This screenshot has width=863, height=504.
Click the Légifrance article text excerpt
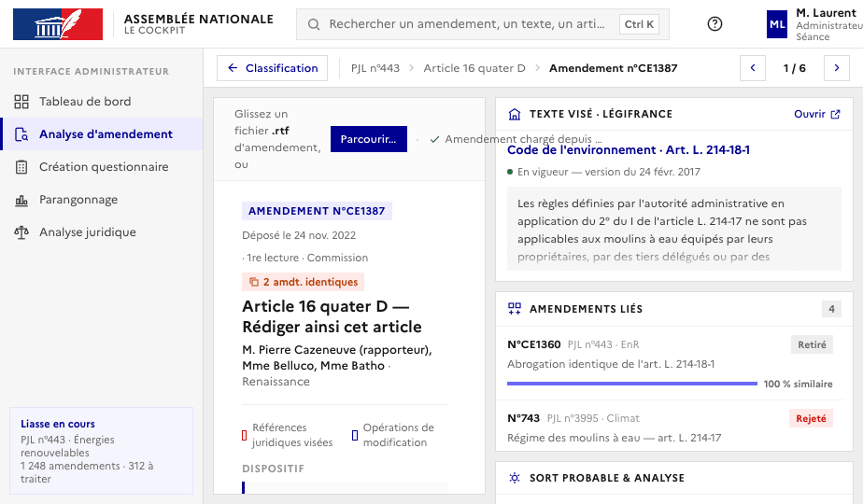674,229
